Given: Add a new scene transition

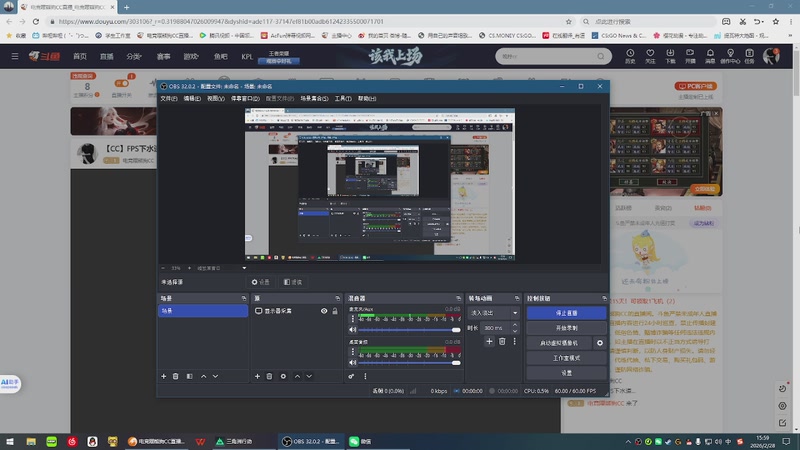Looking at the screenshot, I should point(489,341).
